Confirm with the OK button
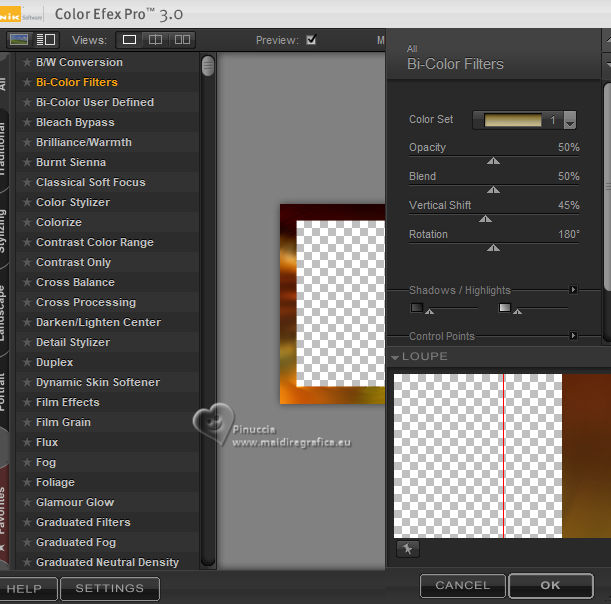 pos(551,585)
